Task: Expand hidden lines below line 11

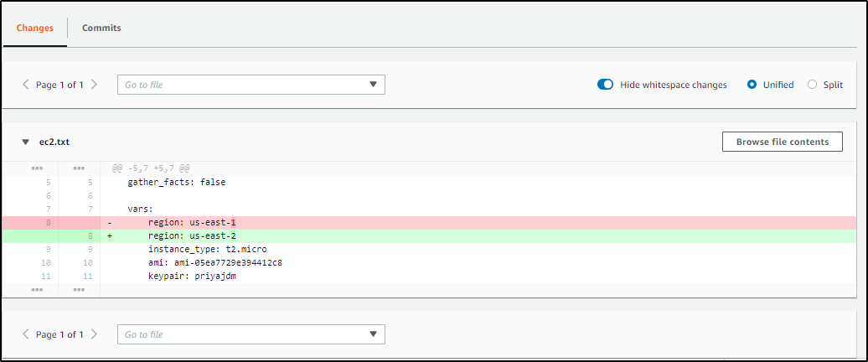Action: click(37, 289)
